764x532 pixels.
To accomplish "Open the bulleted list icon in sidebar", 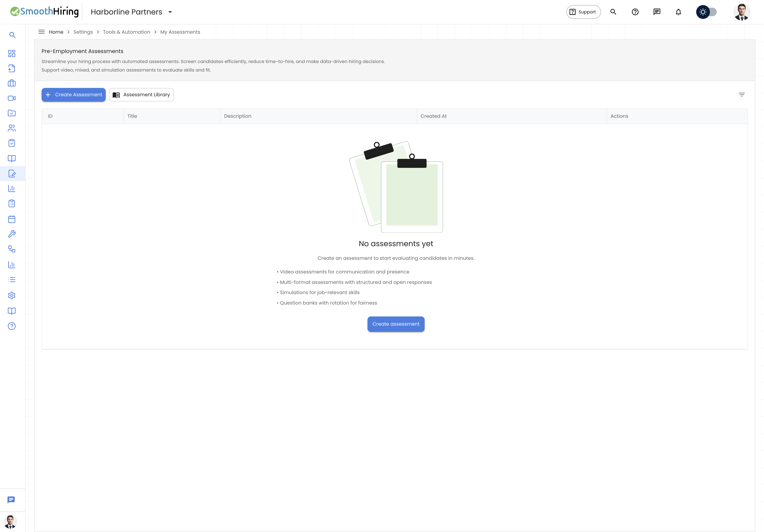I will [12, 280].
